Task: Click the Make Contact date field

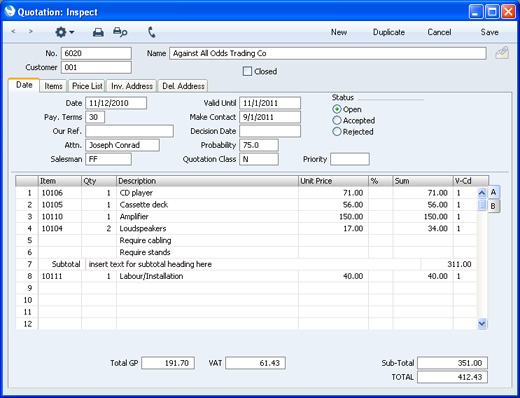Action: (x=270, y=117)
